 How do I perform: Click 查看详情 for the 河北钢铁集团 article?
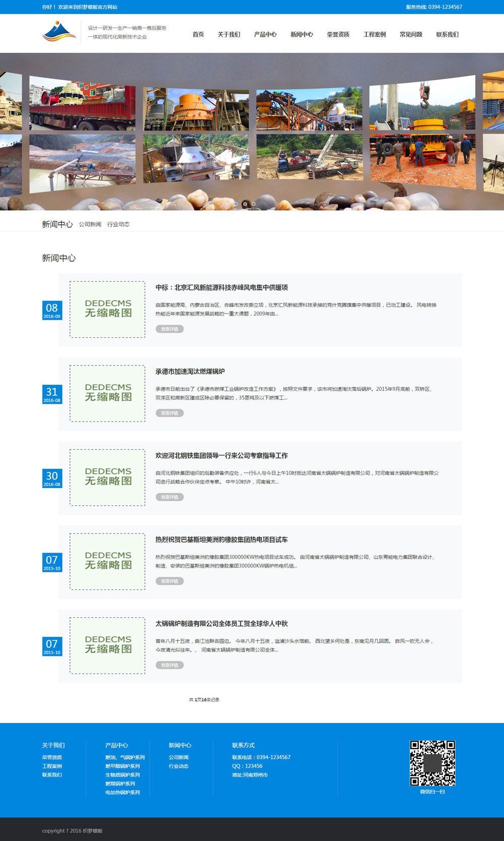coord(169,497)
